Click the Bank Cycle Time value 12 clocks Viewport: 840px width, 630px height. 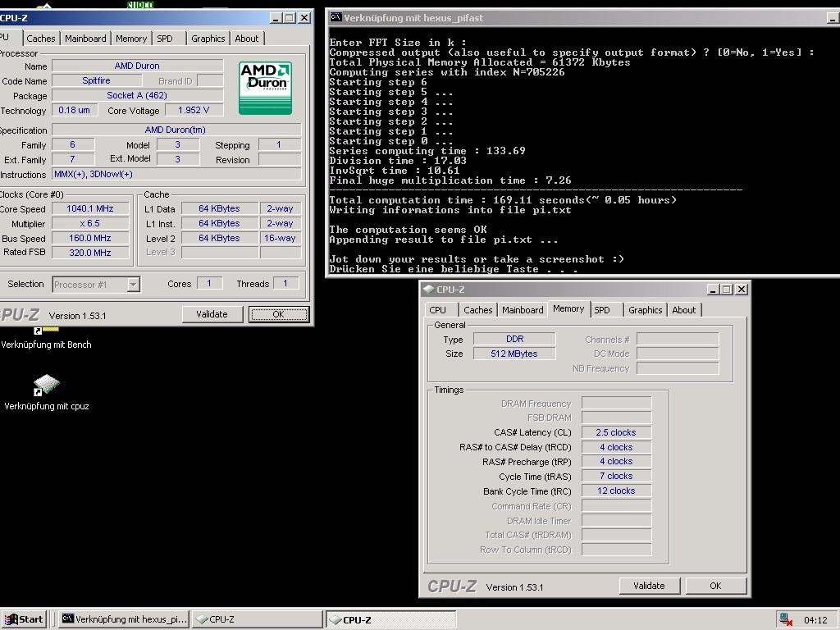pos(616,491)
